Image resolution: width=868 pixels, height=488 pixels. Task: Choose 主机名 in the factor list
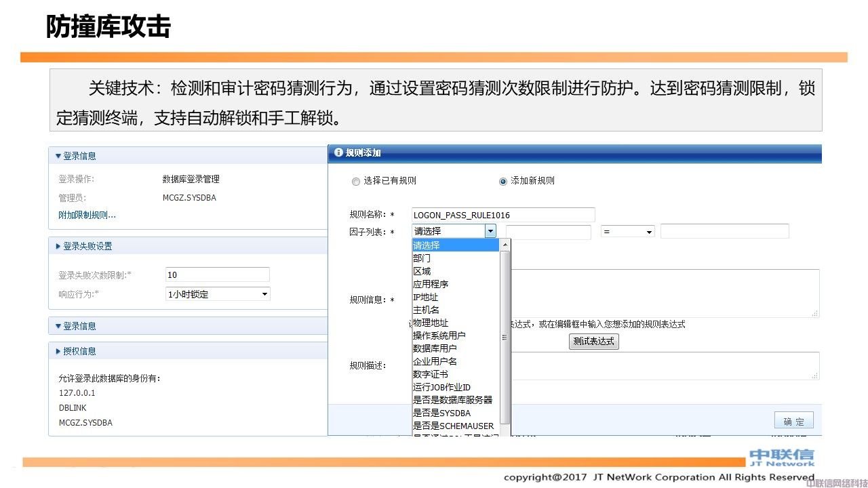(456, 310)
